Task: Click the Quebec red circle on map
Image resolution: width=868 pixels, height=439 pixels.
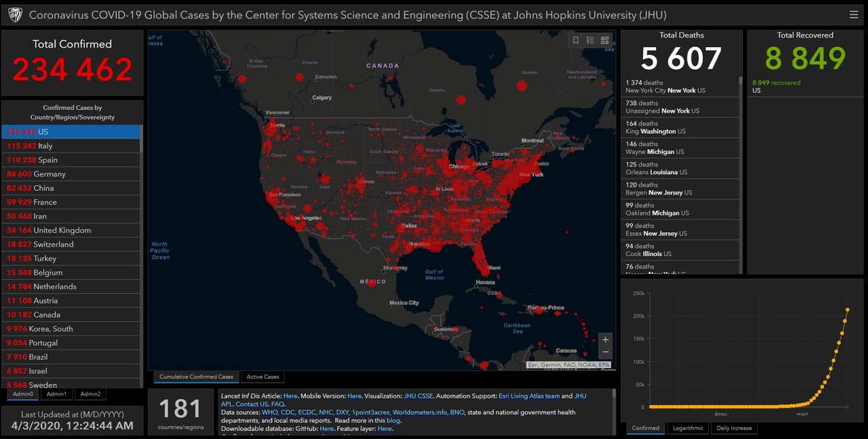Action: click(x=522, y=86)
